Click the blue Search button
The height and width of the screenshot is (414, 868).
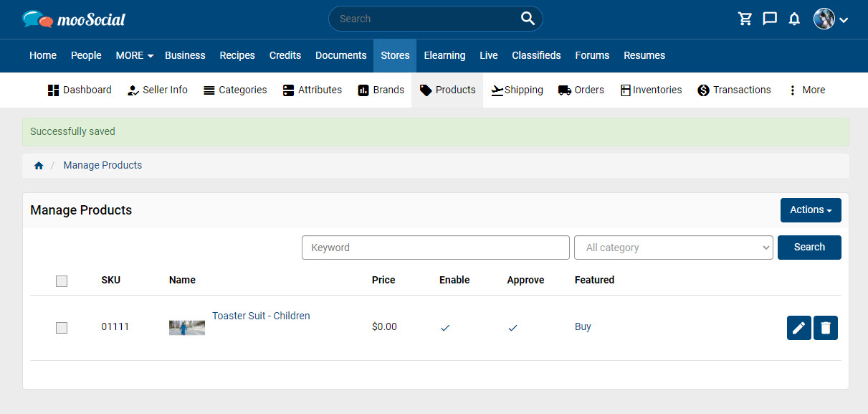809,247
